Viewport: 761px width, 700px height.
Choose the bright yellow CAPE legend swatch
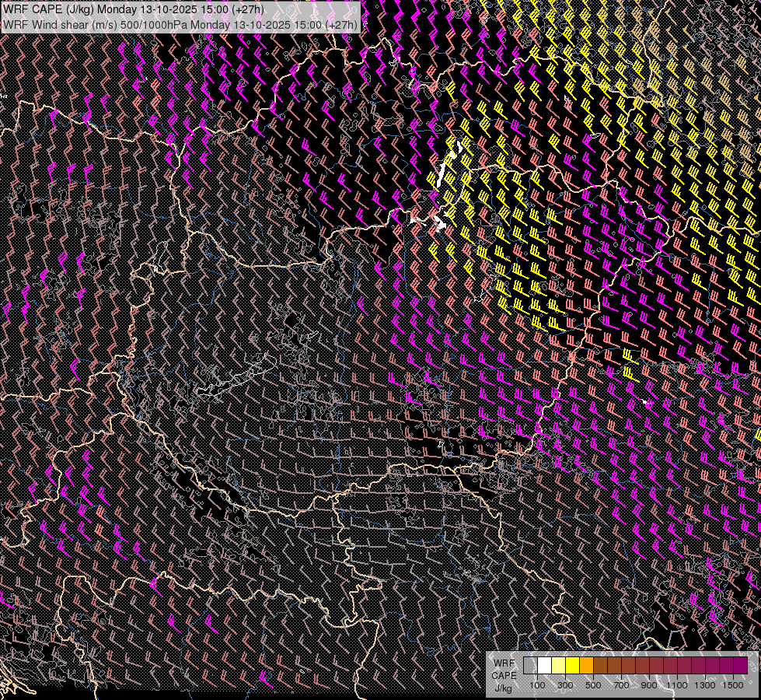[572, 666]
